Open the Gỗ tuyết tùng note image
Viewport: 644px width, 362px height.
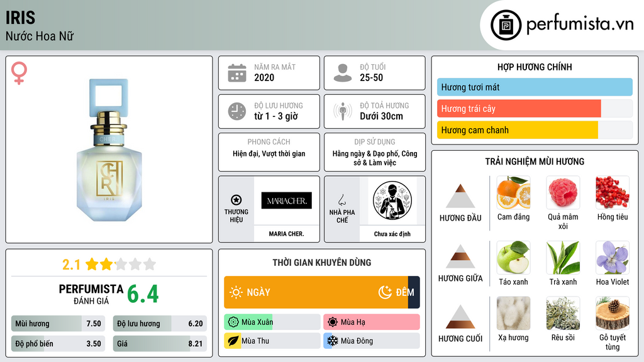click(x=613, y=313)
